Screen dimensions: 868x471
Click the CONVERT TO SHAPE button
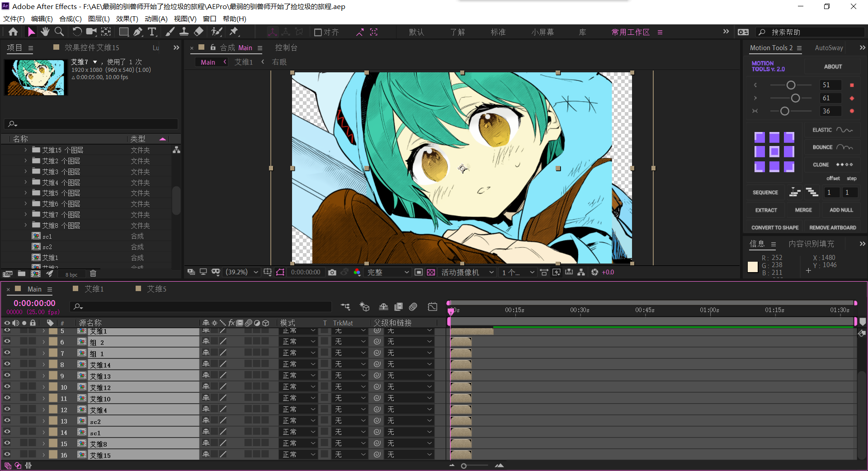774,227
